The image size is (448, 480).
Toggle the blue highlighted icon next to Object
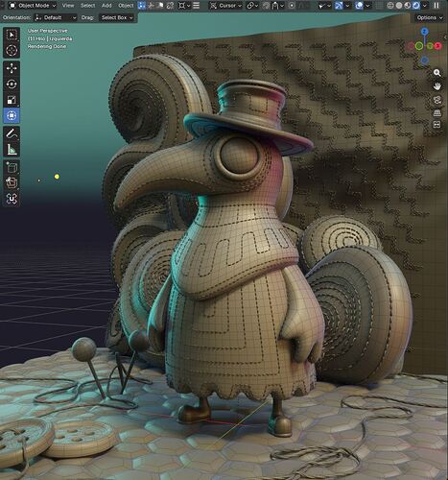[x=142, y=6]
